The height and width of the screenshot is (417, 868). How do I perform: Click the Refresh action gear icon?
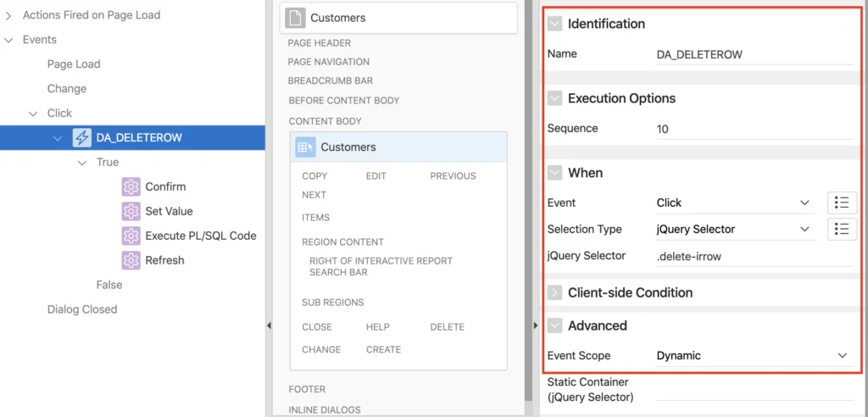click(x=131, y=260)
